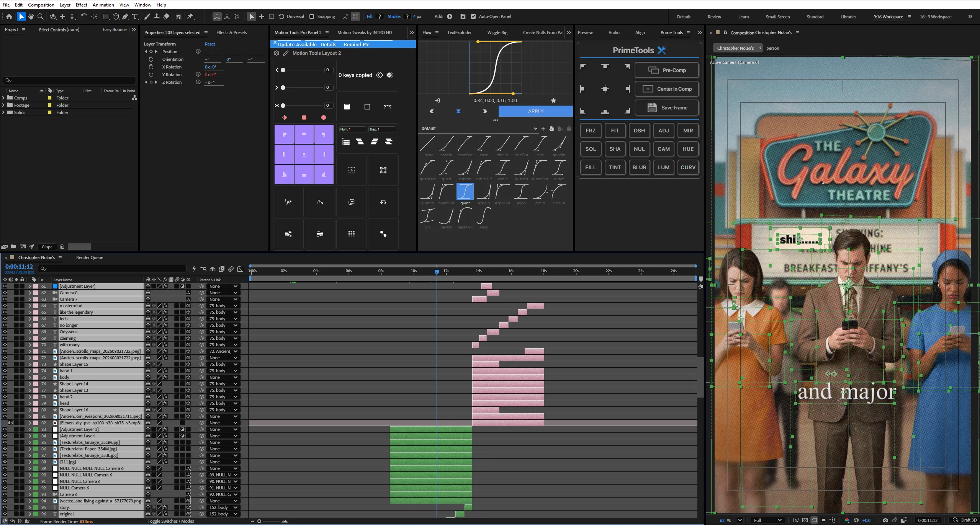
Task: Hide the mastermind layer via eye icon
Action: coord(5,306)
